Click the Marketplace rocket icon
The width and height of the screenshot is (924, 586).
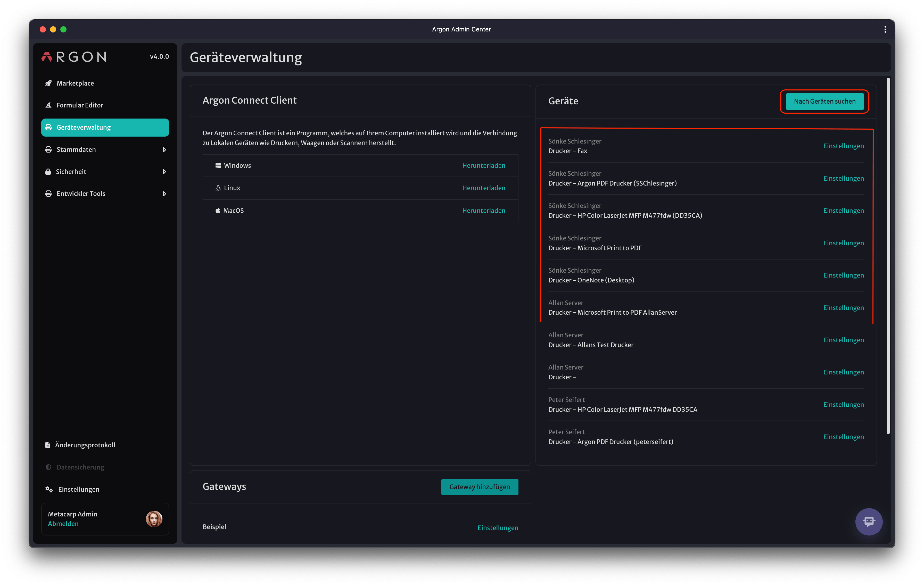point(48,83)
